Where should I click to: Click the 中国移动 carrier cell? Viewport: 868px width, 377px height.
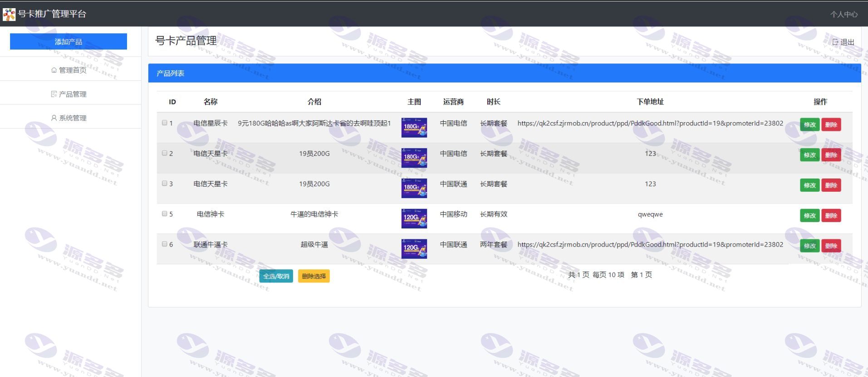[x=453, y=214]
